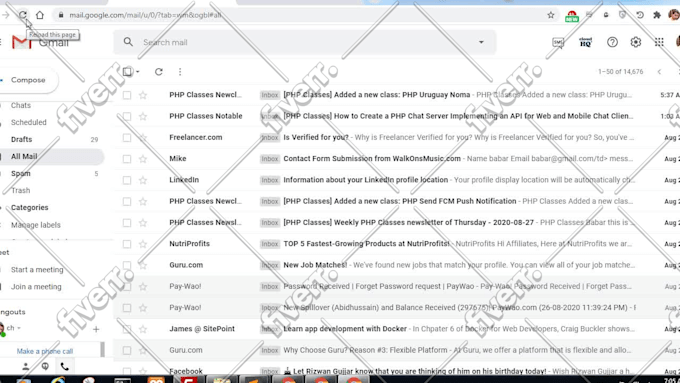Open Hangouts phone calls icon
Image resolution: width=680 pixels, height=383 pixels.
[x=65, y=367]
